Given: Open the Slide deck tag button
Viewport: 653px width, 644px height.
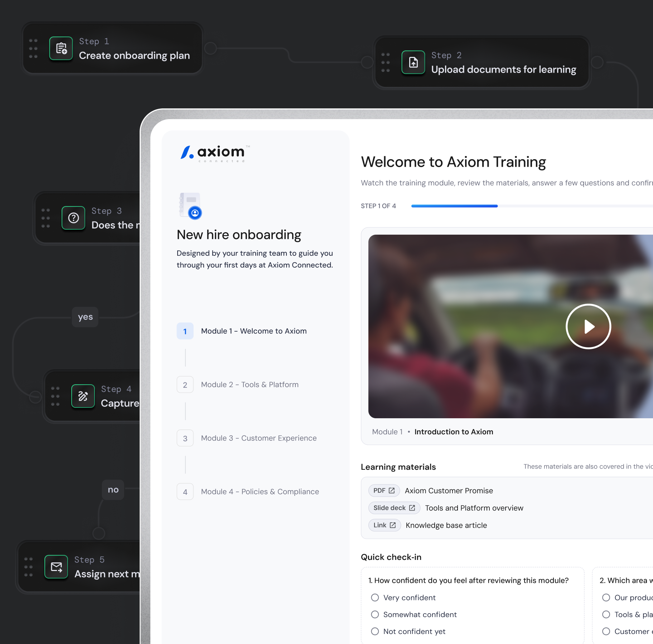Looking at the screenshot, I should [x=394, y=508].
